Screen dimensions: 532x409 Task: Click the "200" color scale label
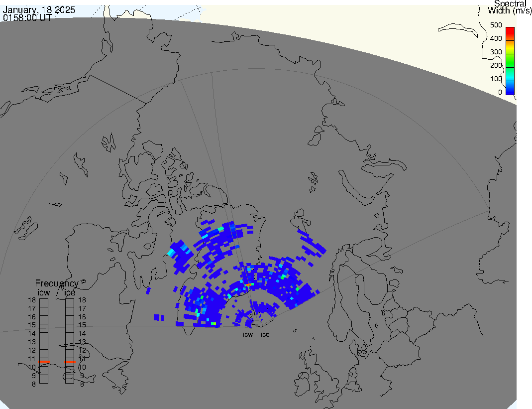[496, 65]
